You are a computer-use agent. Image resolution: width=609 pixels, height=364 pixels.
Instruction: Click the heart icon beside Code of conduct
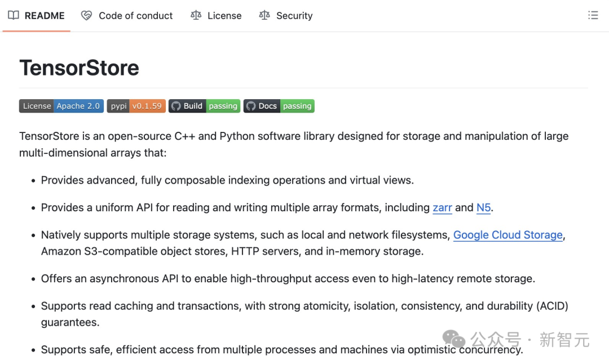(x=86, y=15)
